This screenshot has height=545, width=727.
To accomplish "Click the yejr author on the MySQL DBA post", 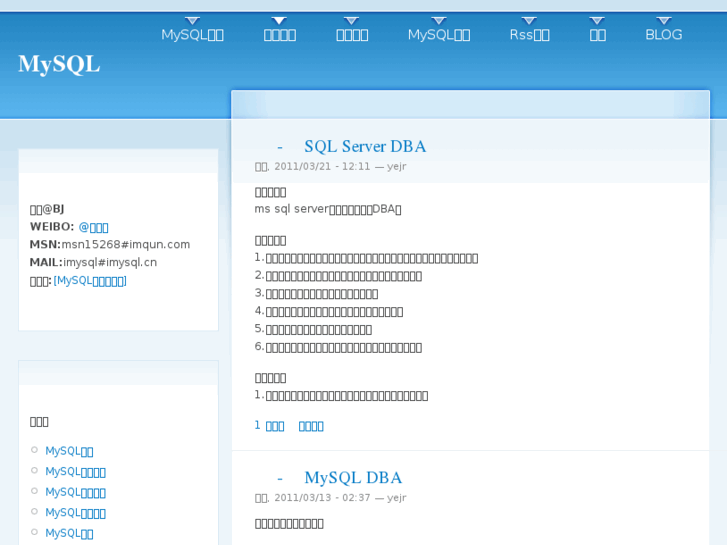I will coord(396,498).
